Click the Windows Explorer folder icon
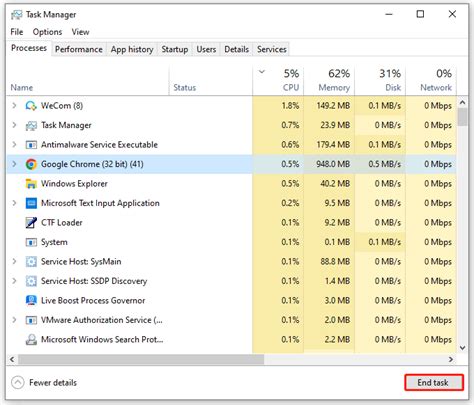Viewport: 474px width, 405px height. pyautogui.click(x=31, y=184)
